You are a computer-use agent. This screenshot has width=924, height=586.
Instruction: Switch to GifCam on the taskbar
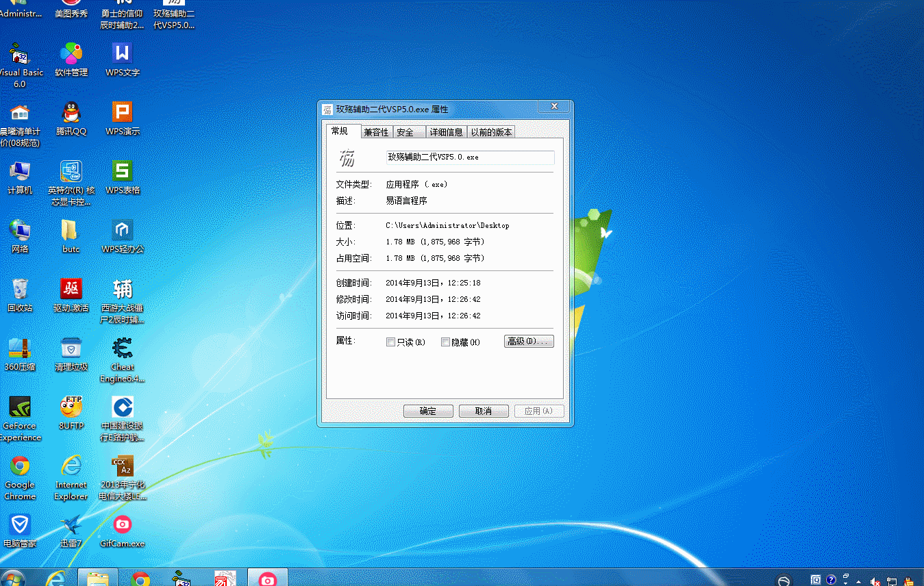click(267, 578)
